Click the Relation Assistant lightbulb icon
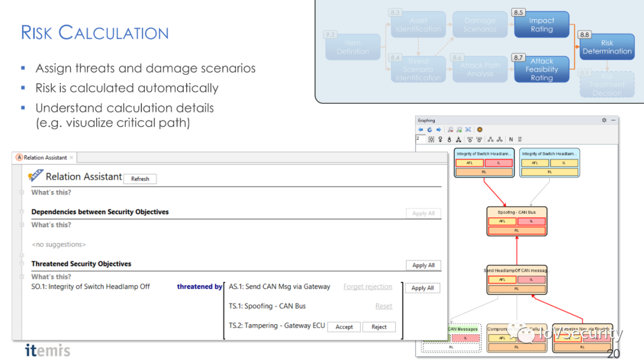 pos(35,176)
